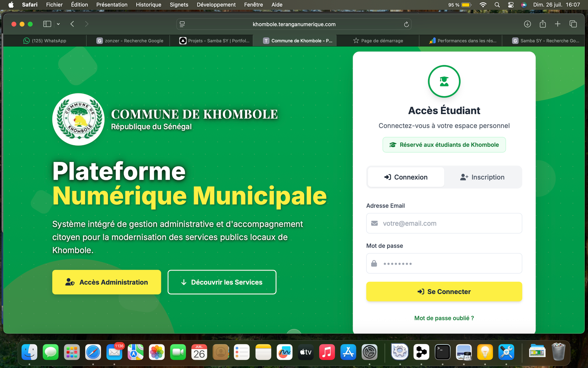Open the Apple menu
Image resolution: width=588 pixels, height=368 pixels.
tap(11, 5)
